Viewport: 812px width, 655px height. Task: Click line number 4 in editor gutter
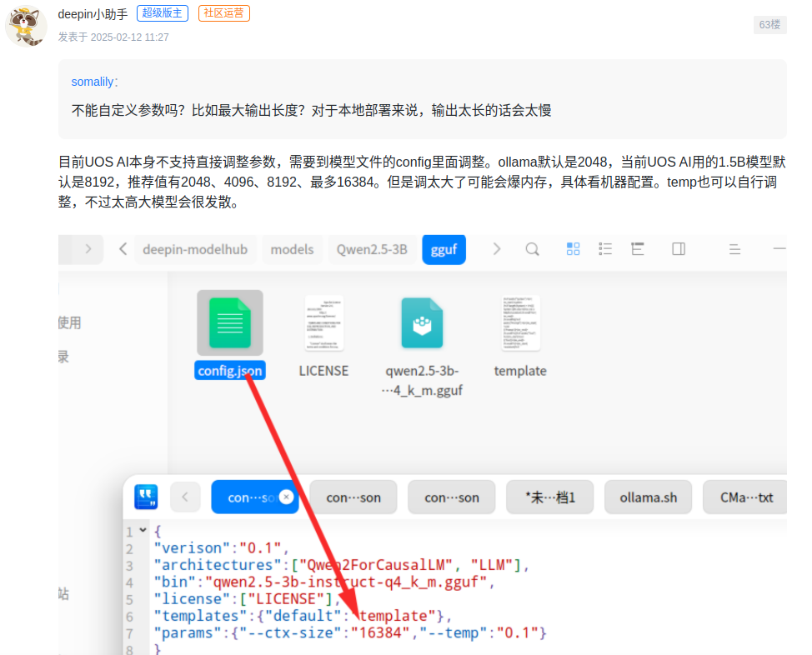[x=129, y=583]
